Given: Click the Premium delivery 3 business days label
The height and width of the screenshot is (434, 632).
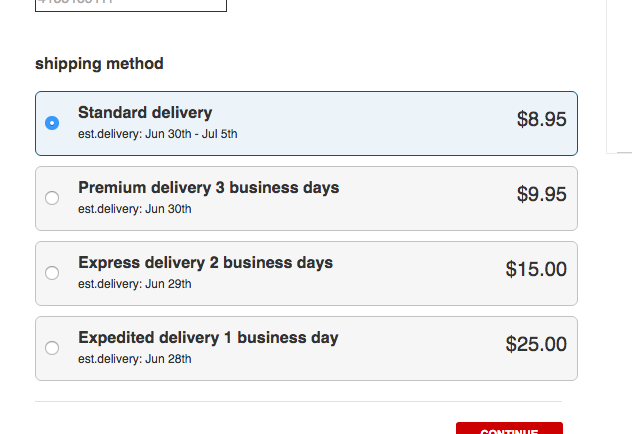Looking at the screenshot, I should coord(208,188).
